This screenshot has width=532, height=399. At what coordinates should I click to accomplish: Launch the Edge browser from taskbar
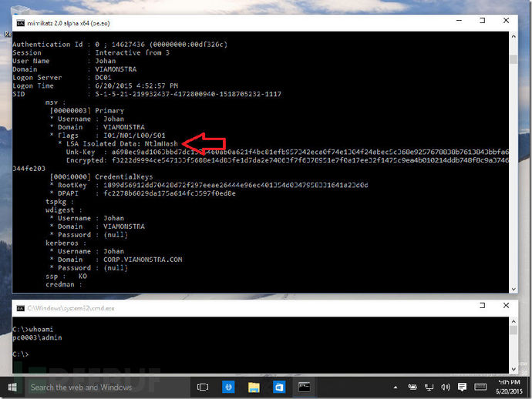click(228, 387)
